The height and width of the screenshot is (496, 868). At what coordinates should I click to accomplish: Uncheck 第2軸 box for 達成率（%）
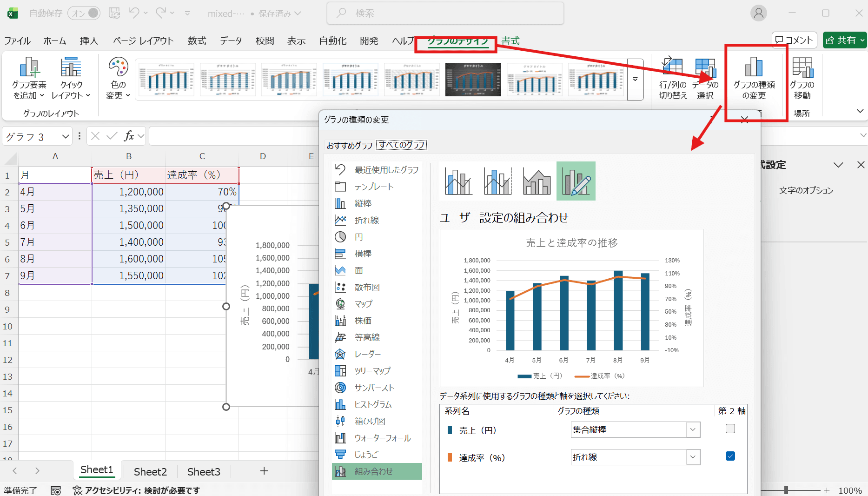tap(730, 456)
